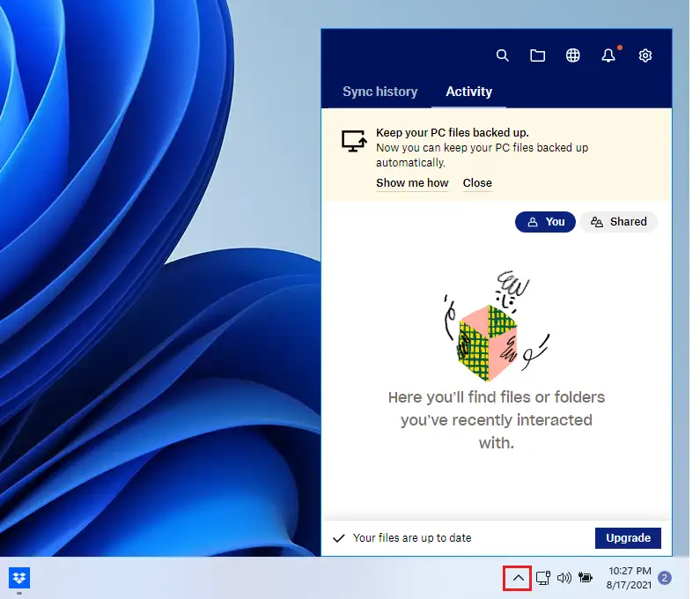
Task: Click the PC backup monitor icon
Action: [354, 141]
